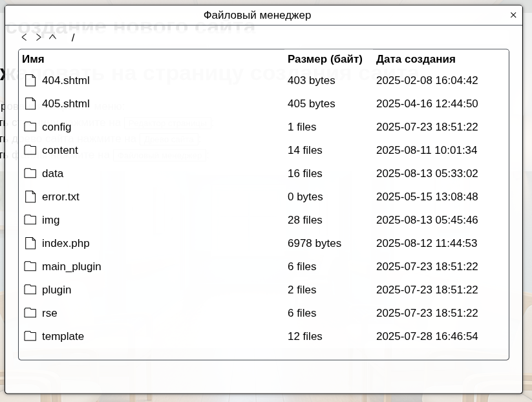Image resolution: width=532 pixels, height=402 pixels.
Task: Select the 405.shtml file name
Action: coord(66,103)
